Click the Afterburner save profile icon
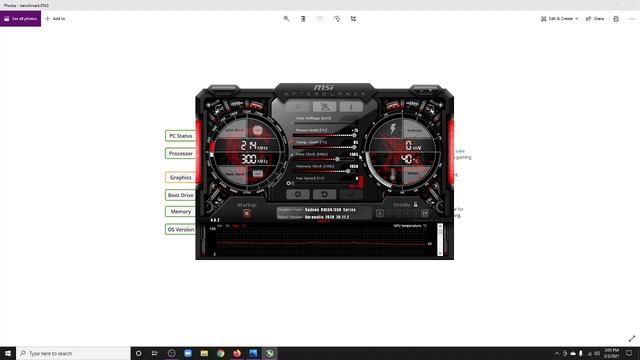Image resolution: width=640 pixels, height=360 pixels. click(x=425, y=213)
